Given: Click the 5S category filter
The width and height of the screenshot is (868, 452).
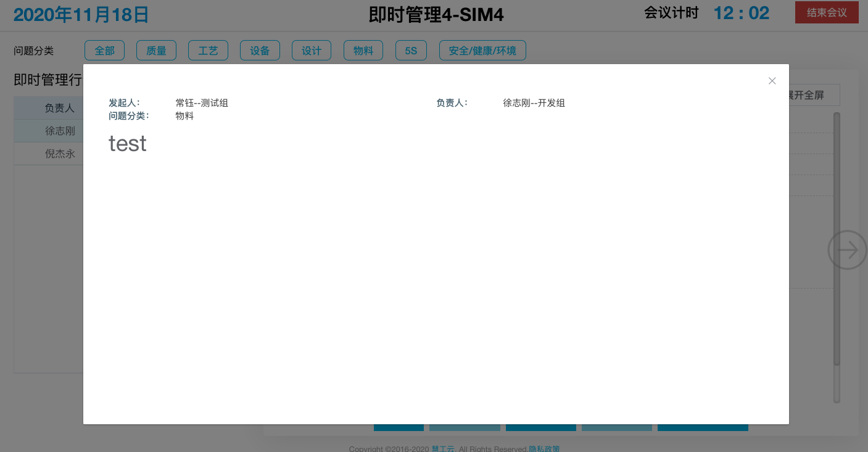Looking at the screenshot, I should 411,51.
